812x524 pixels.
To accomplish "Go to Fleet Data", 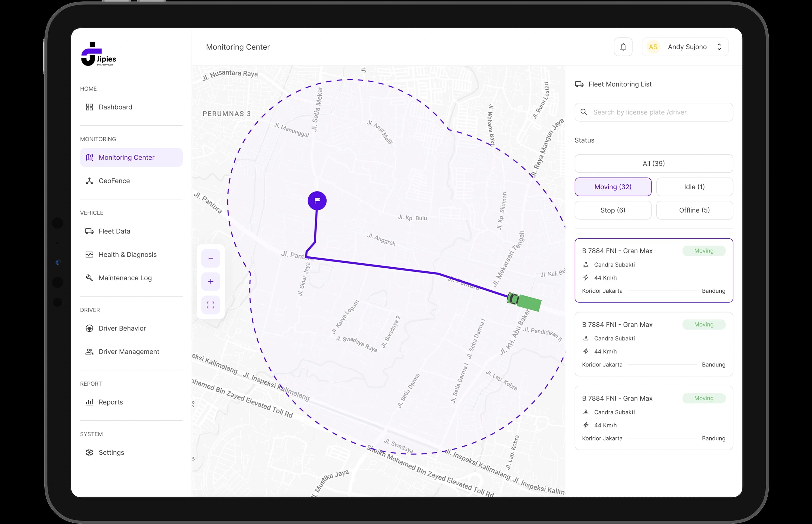I will click(x=131, y=231).
